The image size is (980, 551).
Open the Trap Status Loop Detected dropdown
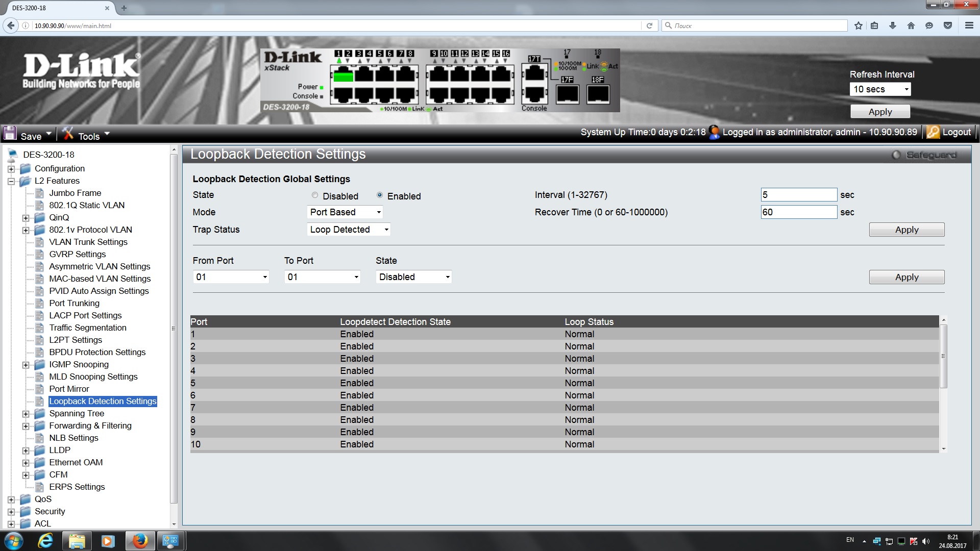349,230
